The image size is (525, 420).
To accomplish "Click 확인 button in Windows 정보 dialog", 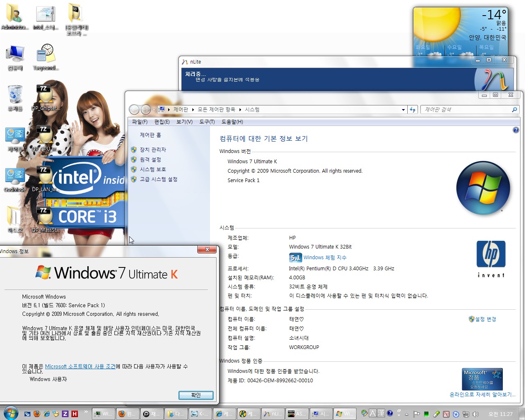I will pyautogui.click(x=196, y=395).
